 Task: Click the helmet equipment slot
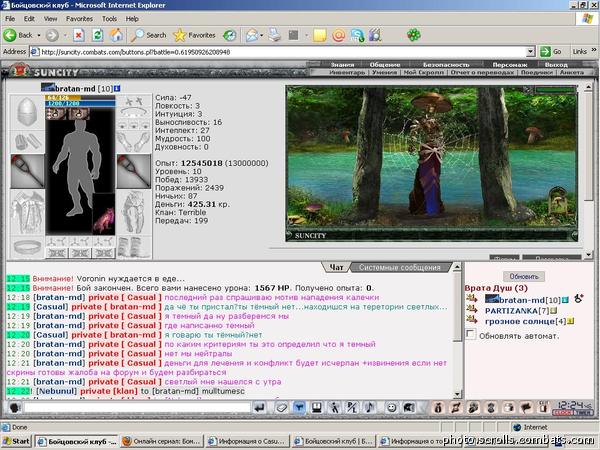(27, 112)
